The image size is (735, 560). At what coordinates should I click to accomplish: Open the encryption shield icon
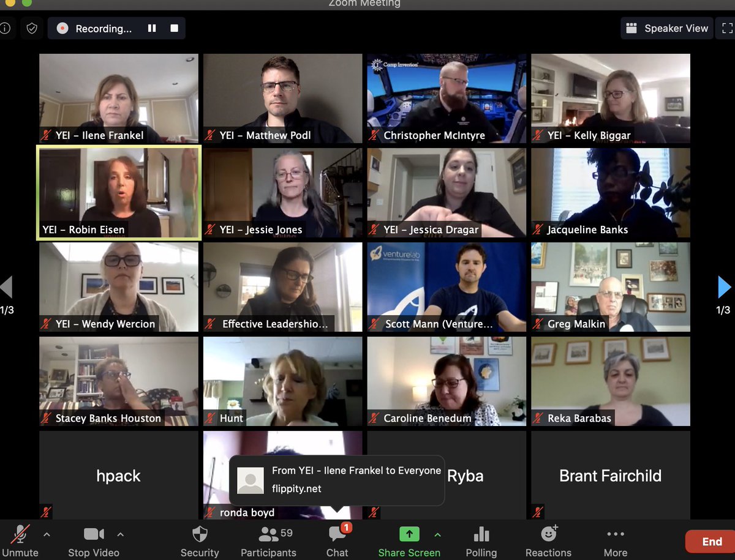(x=32, y=28)
